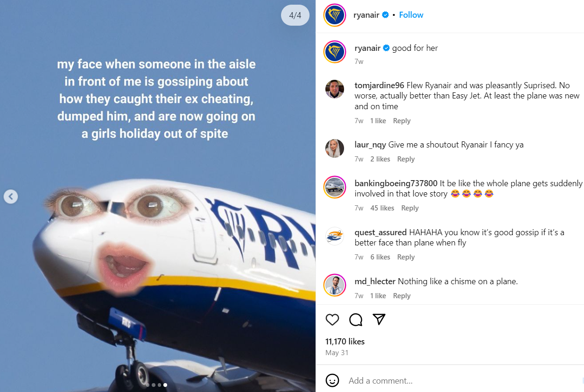Click the ryanair profile picture in the header
Screen dimensions: 584x392
pos(335,14)
